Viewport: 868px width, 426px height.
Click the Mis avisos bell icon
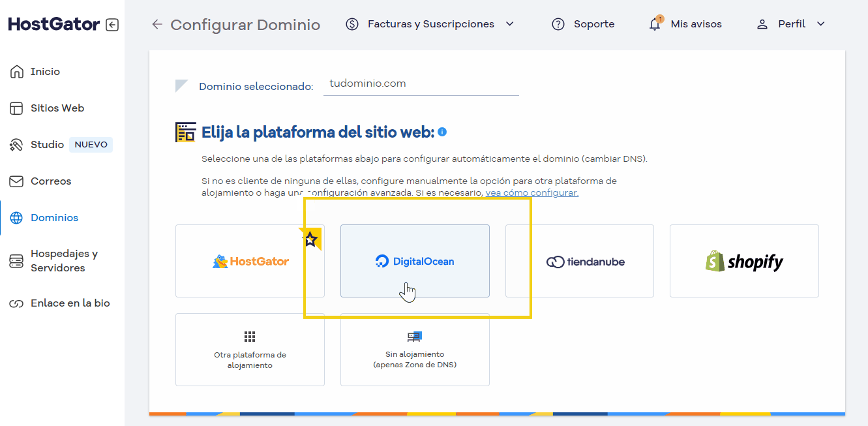tap(655, 24)
